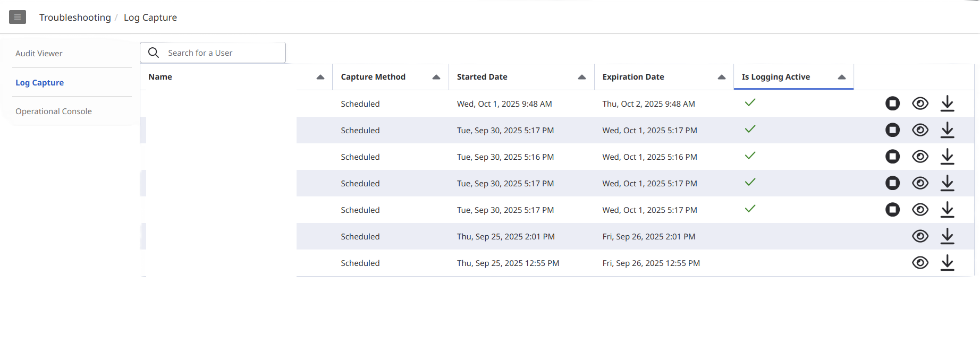Screen dimensions: 980x344
Task: Switch to the Operational Console section
Action: (x=54, y=111)
